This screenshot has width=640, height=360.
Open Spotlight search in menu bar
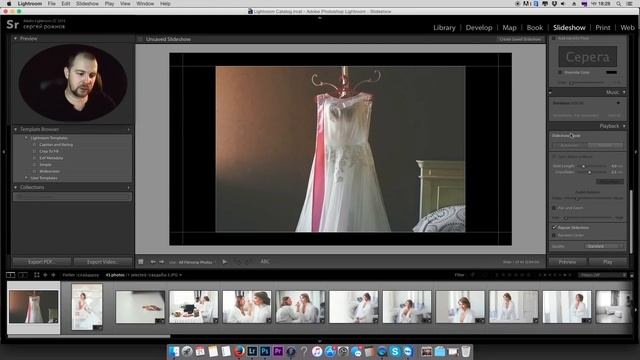pos(619,4)
